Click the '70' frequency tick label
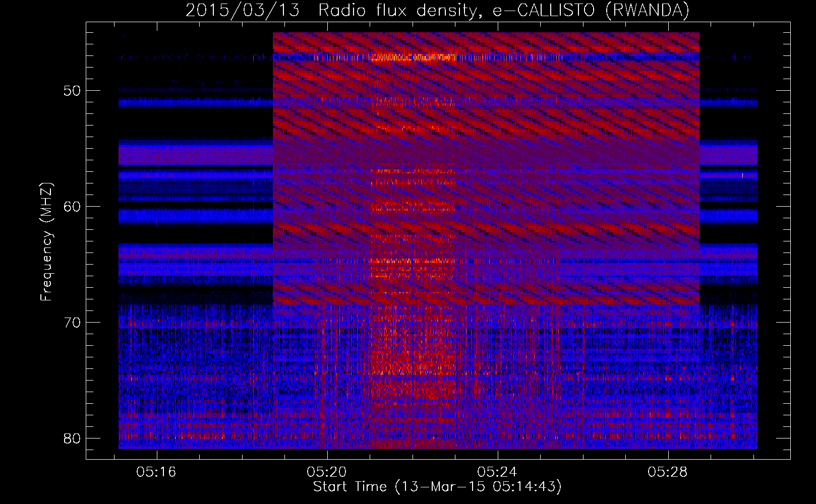 tap(73, 323)
